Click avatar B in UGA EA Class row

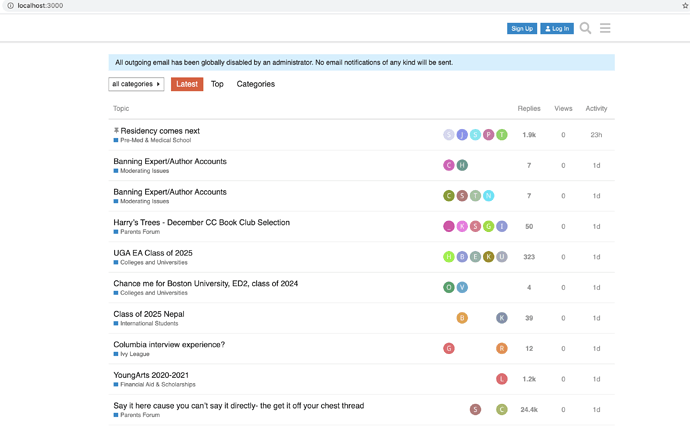(x=462, y=257)
